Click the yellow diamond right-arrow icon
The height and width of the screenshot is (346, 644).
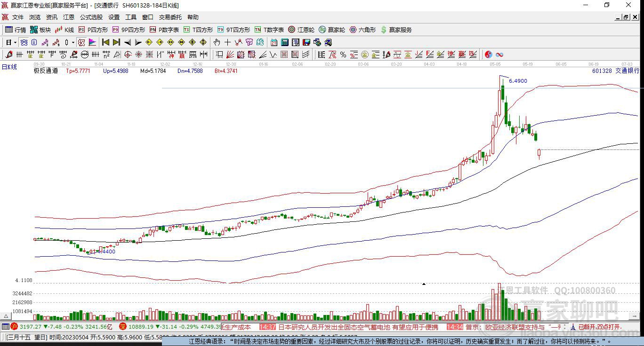click(160, 42)
